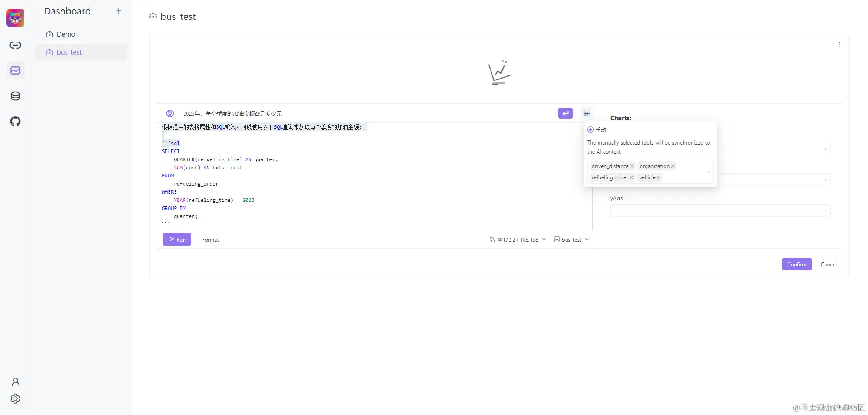Submit the prompt with the enter-arrow button
This screenshot has width=868, height=415.
[x=565, y=113]
